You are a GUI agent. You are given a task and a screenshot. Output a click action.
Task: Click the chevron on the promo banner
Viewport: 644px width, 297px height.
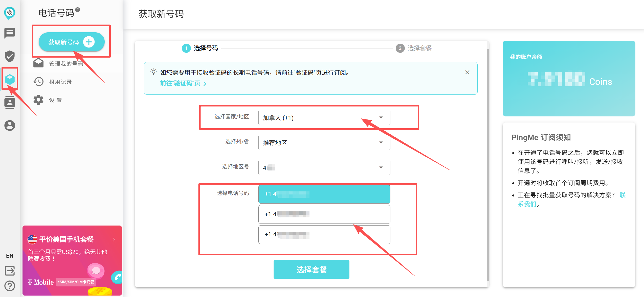[x=114, y=239]
